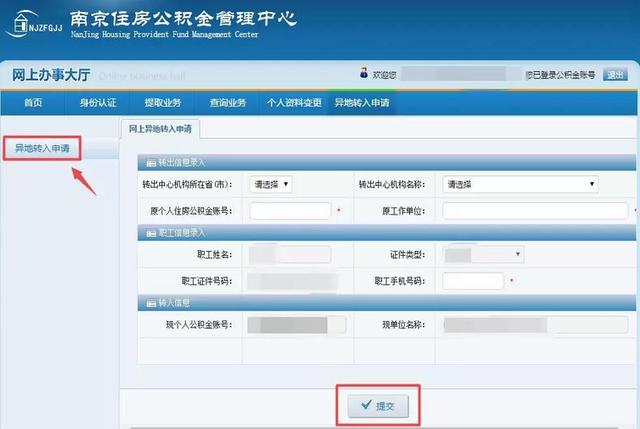Expand the 转出中心机构所在省(市) dropdown
Screen dimensions: 640x429
click(x=271, y=184)
